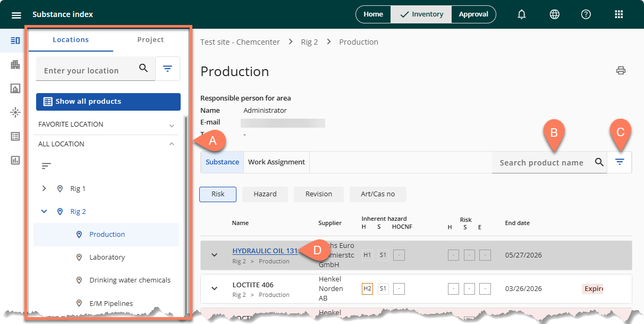Switch to the Art/Cas no view

tap(377, 194)
